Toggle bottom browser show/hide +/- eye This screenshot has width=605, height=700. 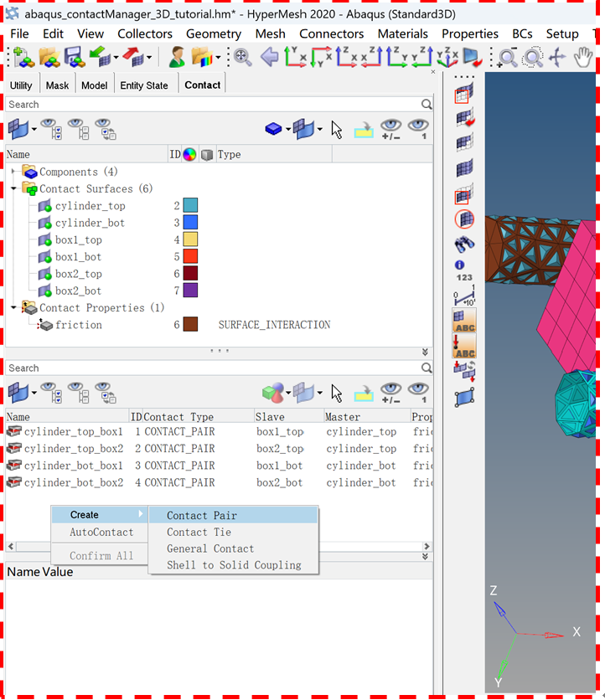click(391, 394)
